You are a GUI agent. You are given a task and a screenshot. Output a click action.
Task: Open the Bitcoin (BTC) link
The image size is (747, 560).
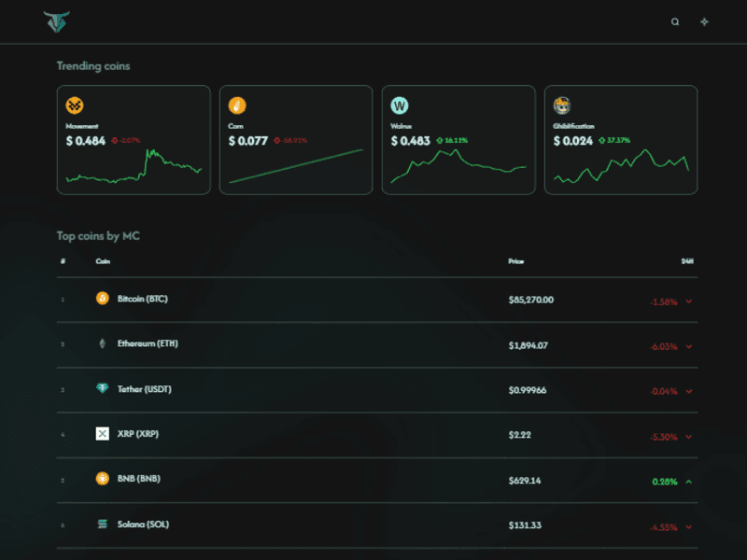tap(143, 299)
